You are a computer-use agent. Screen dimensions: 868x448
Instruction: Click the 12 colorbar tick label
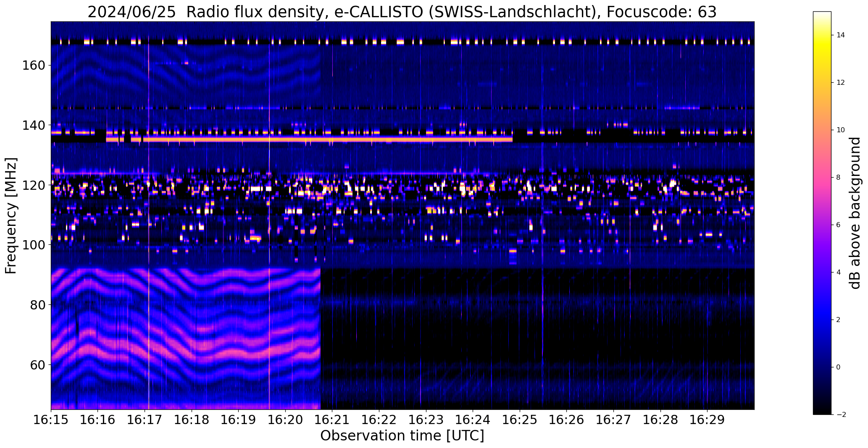(841, 83)
